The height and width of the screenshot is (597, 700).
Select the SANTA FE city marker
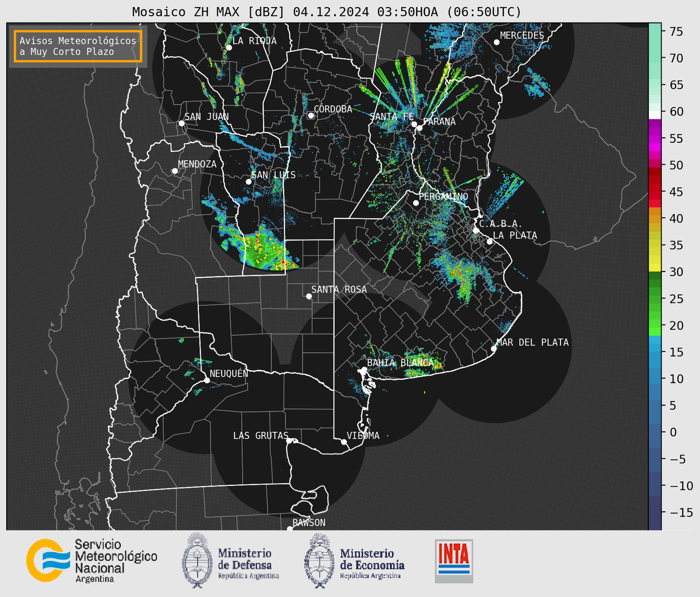414,124
